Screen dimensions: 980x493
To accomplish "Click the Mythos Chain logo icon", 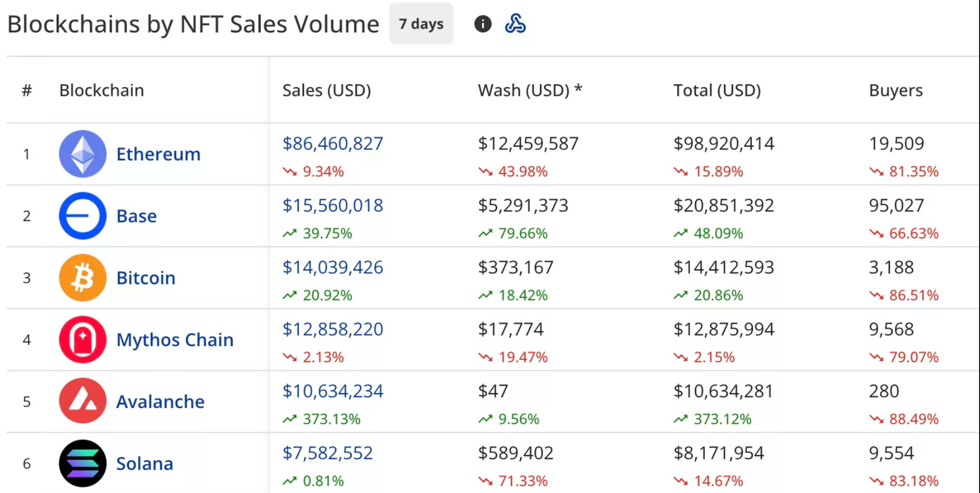I will point(82,339).
